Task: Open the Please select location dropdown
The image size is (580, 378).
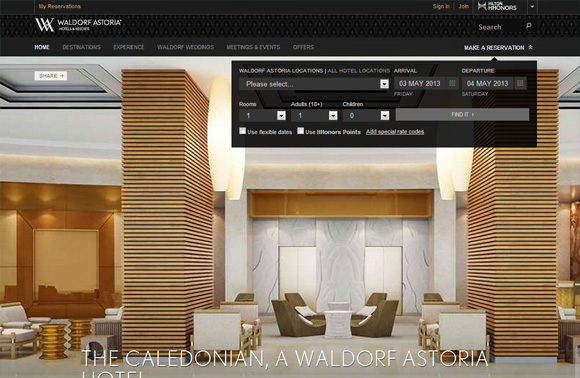Action: coord(314,84)
